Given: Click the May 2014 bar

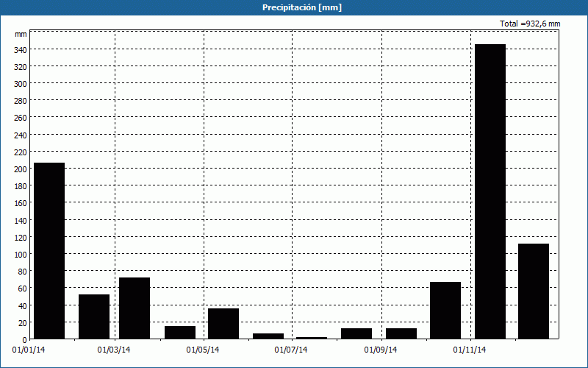Looking at the screenshot, I should 223,324.
